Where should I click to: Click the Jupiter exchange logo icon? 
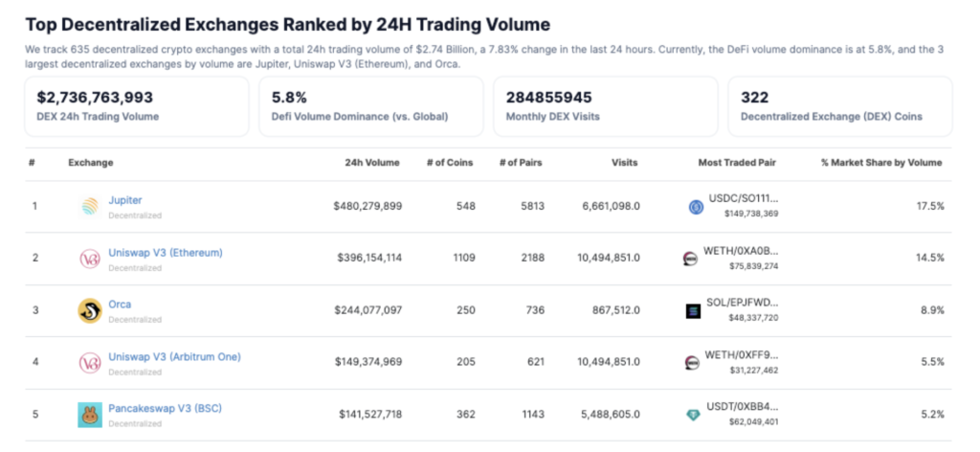(89, 206)
